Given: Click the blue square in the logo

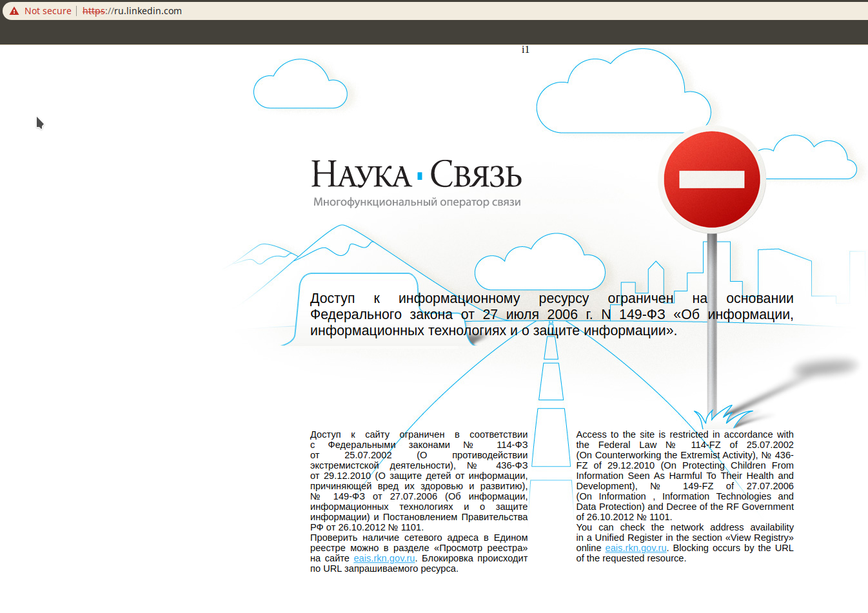Looking at the screenshot, I should [420, 175].
